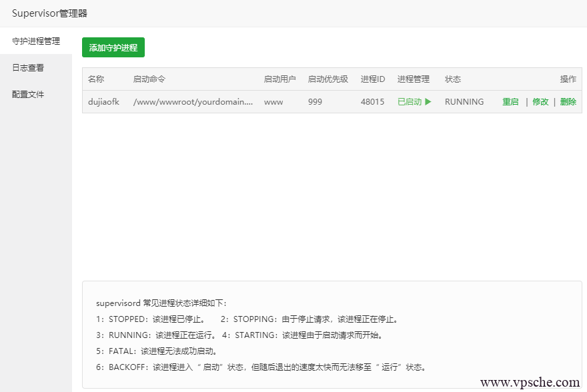
Task: Click the 启动命令 column header
Action: coord(149,79)
